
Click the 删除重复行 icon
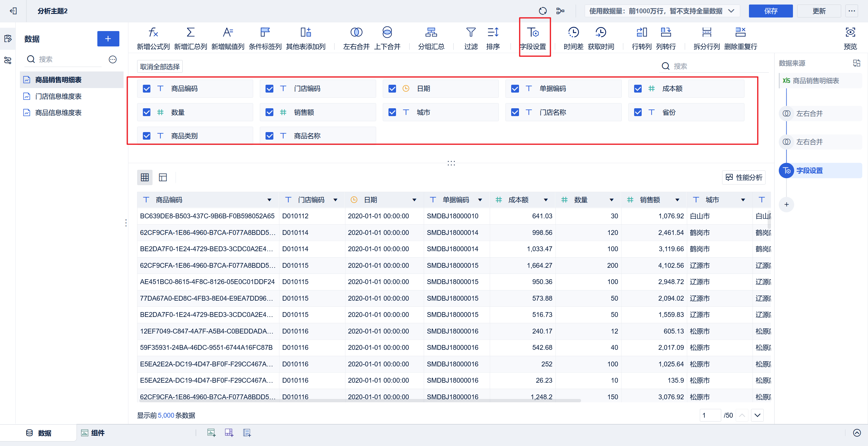[740, 33]
